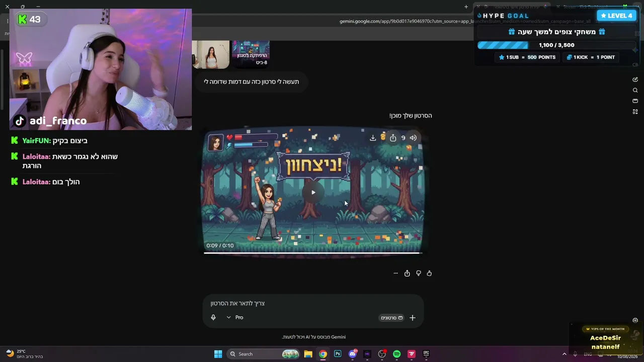Screen dimensions: 644x362
Task: Click the taskbar Search box
Action: [x=263, y=354]
